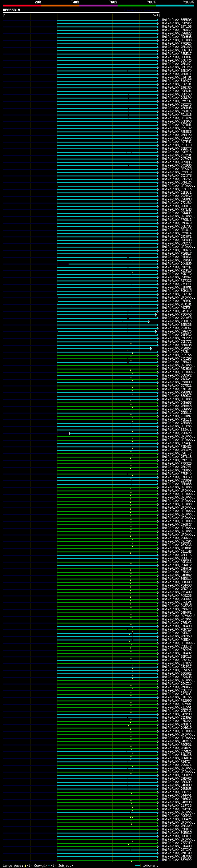Click label UniRef100_O44001

177,795
